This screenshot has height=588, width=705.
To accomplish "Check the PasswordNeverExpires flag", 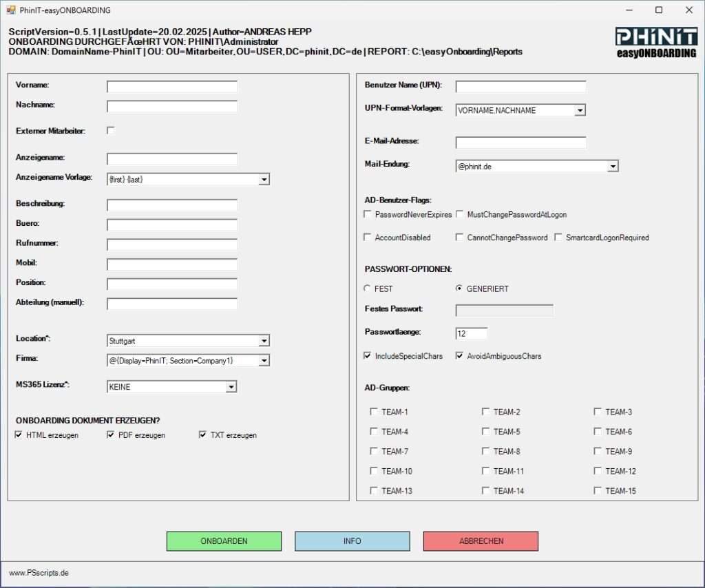I will point(368,213).
